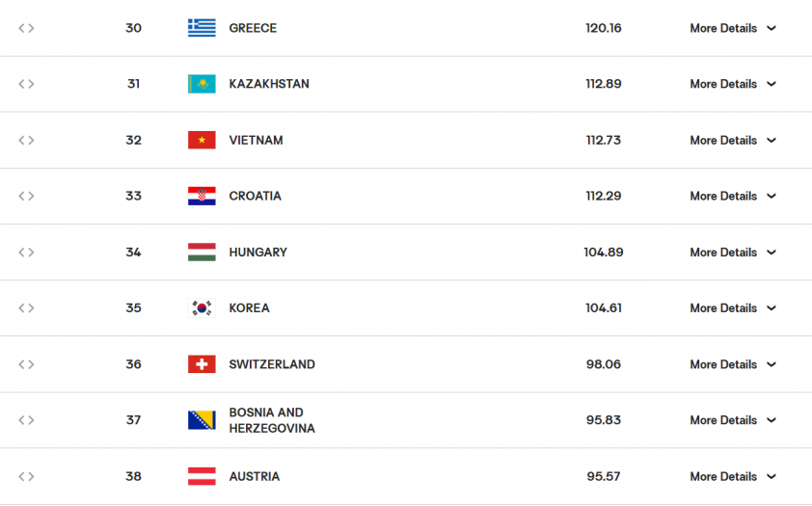Open the KAZAKHSTAN team name link
Image resolution: width=812 pixels, height=506 pixels.
269,84
